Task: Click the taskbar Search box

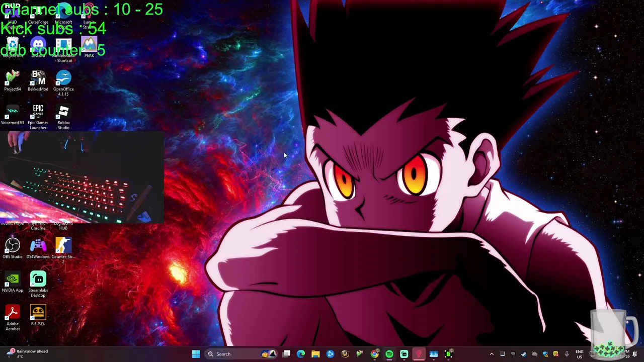Action: (241, 354)
